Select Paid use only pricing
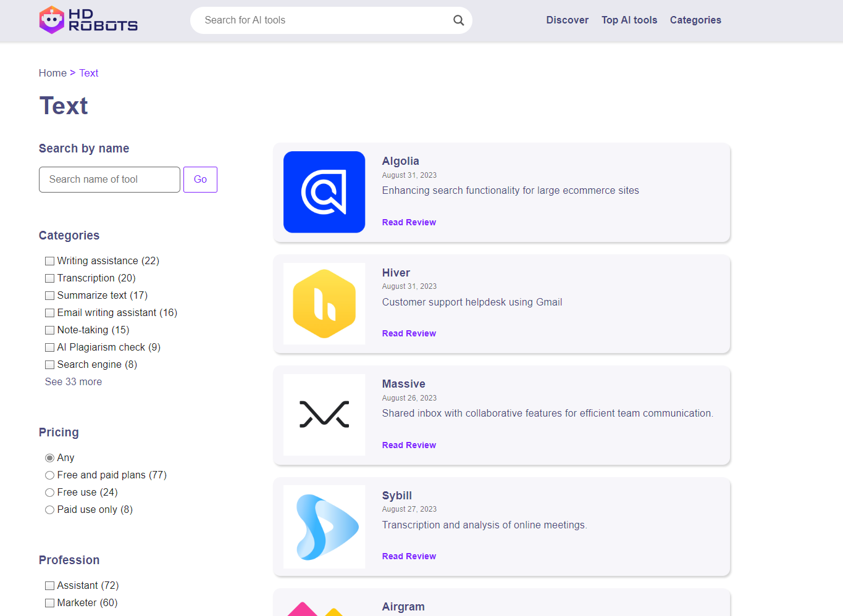This screenshot has height=616, width=843. pos(50,510)
